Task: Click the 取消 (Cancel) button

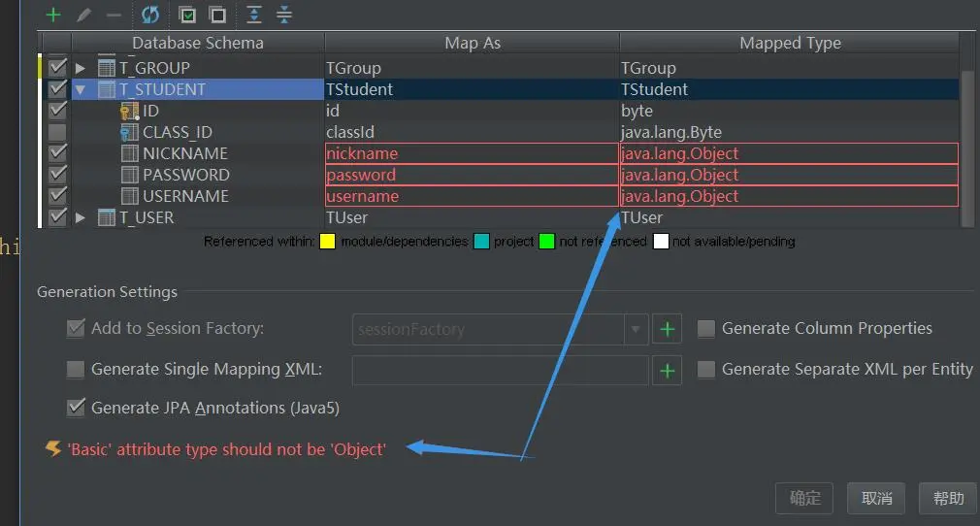Action: (876, 498)
